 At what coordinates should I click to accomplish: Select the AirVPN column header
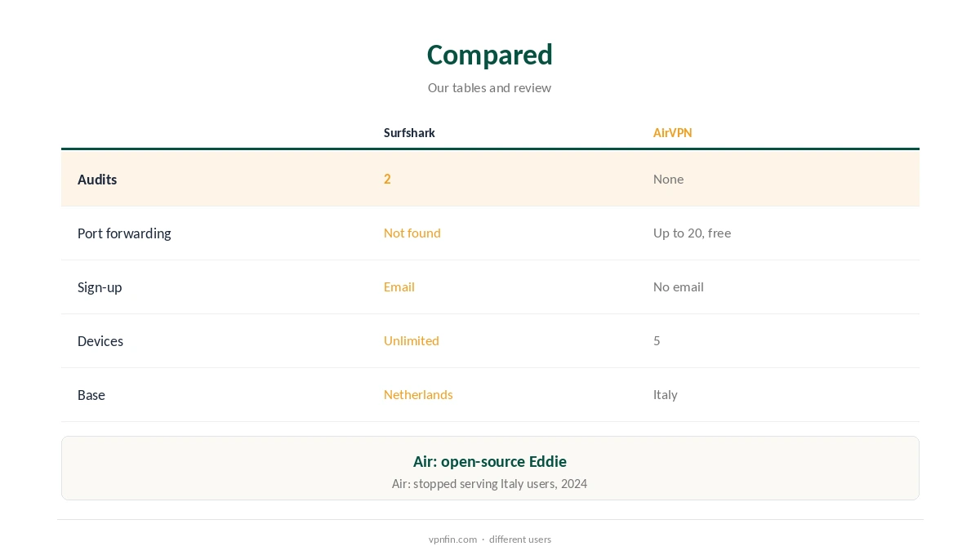[x=672, y=132]
